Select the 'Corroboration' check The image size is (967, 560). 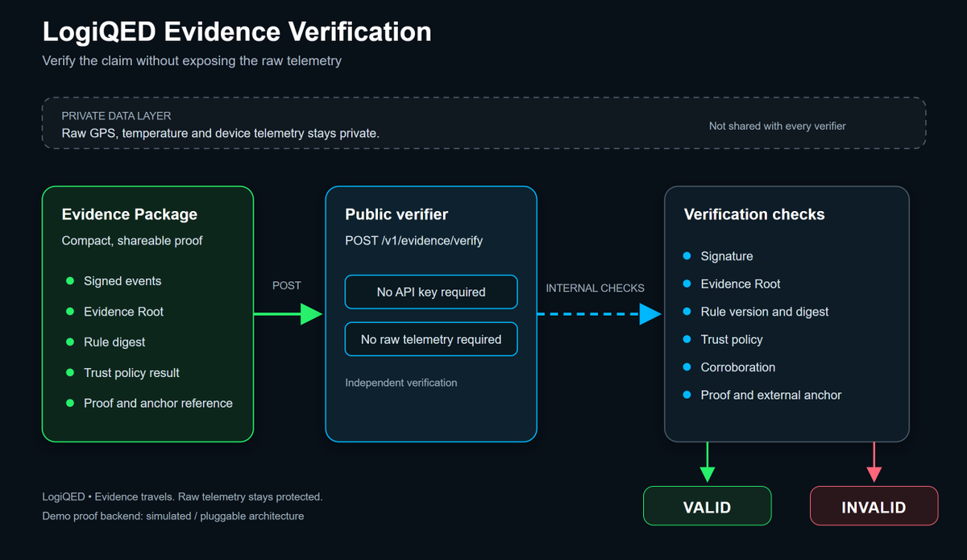tap(738, 367)
